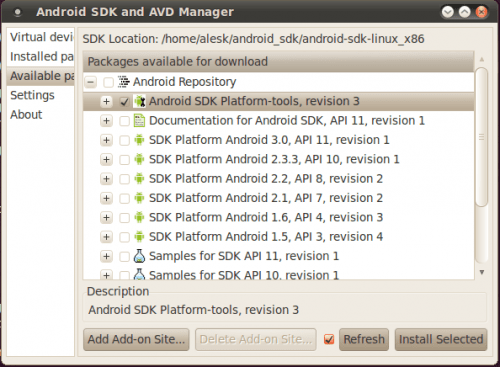Screen dimensions: 500x367
Task: Click the Android 2.2 API 8 robot icon
Action: click(139, 179)
